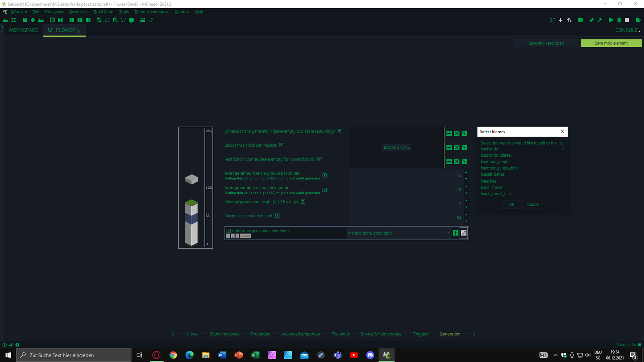
Task: Click OK in Select biomes dialog
Action: (512, 204)
